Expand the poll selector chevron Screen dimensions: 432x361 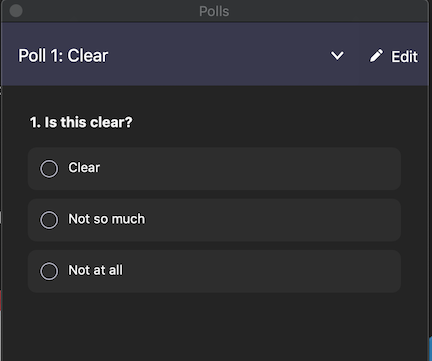click(337, 56)
